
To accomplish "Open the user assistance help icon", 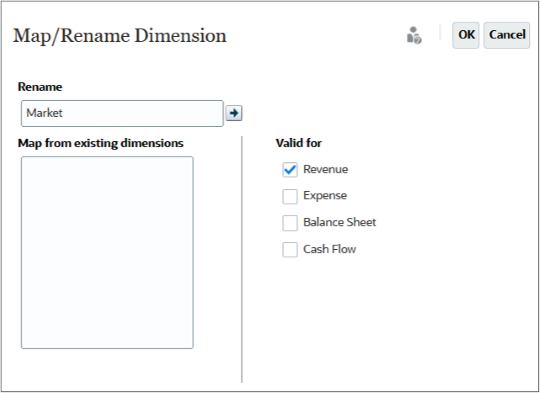I will coord(414,35).
